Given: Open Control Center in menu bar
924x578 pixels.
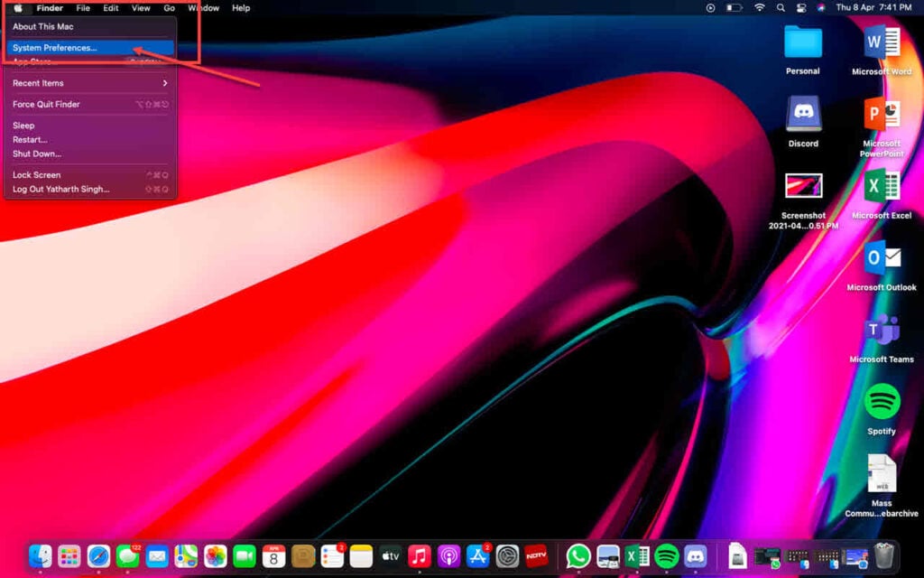Looking at the screenshot, I should click(801, 8).
